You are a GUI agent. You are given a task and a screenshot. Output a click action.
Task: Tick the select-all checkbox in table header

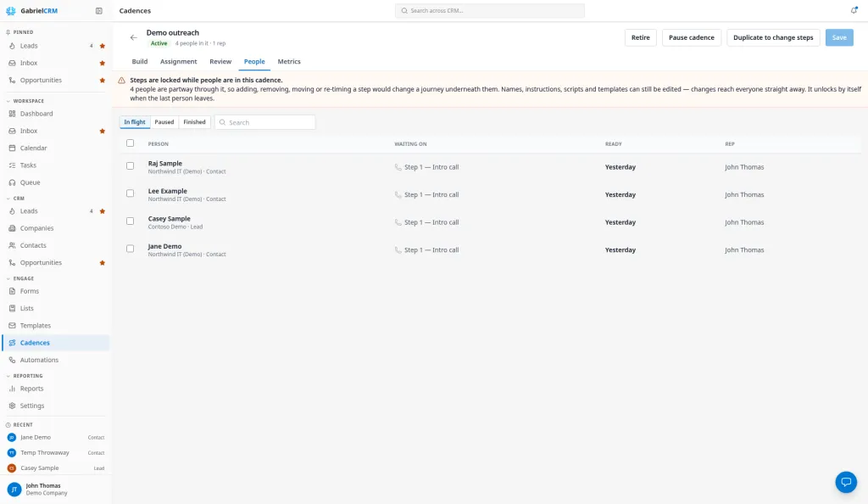coord(130,143)
